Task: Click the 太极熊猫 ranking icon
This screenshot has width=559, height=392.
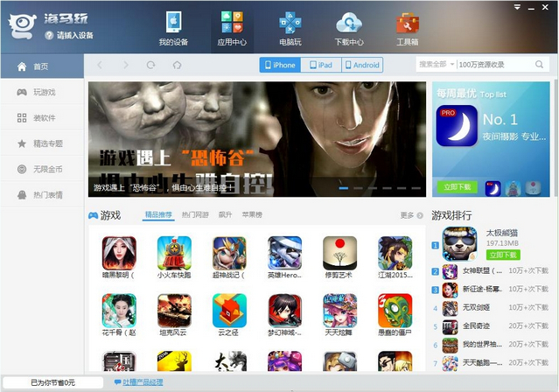Action: click(459, 244)
